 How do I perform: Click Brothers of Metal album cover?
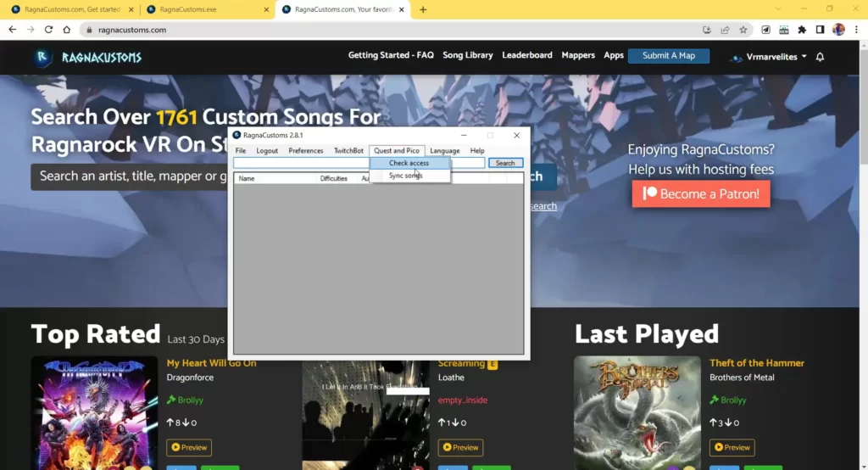click(637, 413)
